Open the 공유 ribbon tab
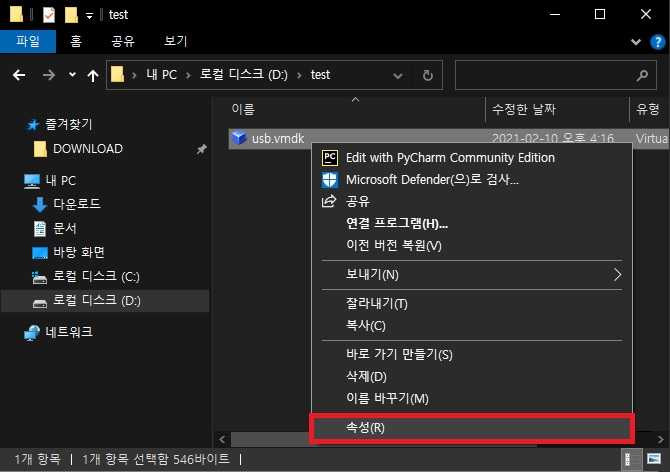This screenshot has width=670, height=472. 123,41
